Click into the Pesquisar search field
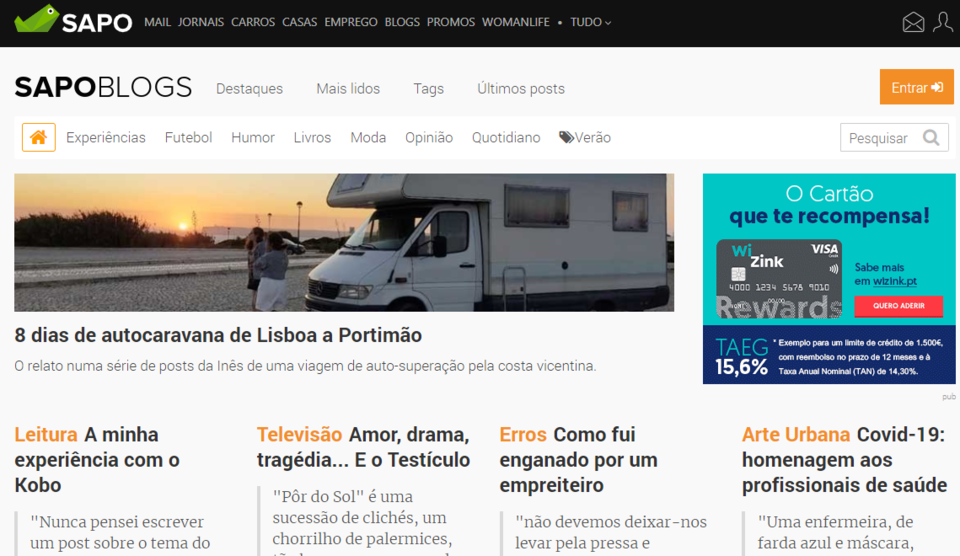 pyautogui.click(x=878, y=138)
